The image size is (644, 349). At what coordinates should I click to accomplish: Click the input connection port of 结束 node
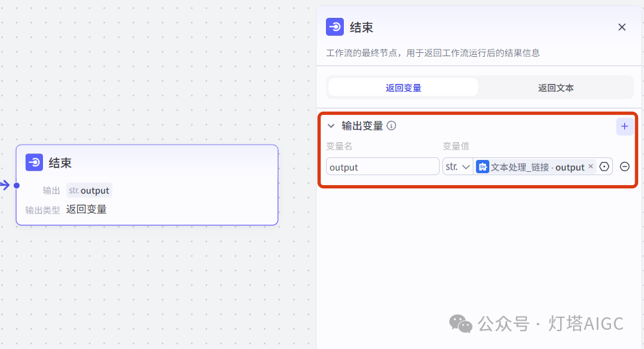(17, 186)
